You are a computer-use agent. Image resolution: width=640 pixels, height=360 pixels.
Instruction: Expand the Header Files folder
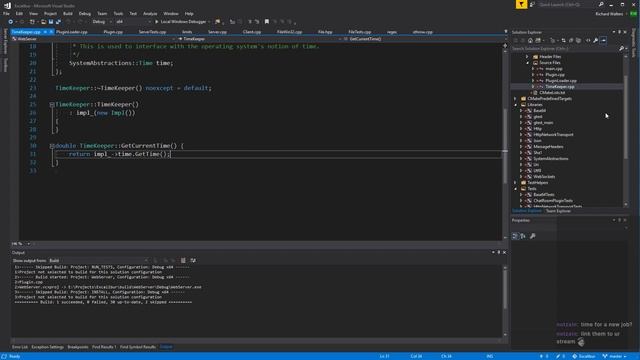point(527,57)
